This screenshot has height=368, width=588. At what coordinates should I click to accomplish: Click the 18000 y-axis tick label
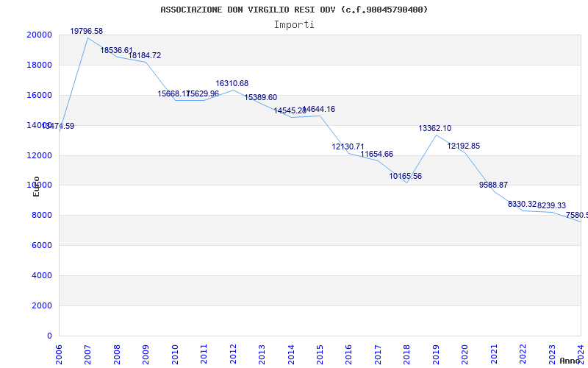[39, 65]
